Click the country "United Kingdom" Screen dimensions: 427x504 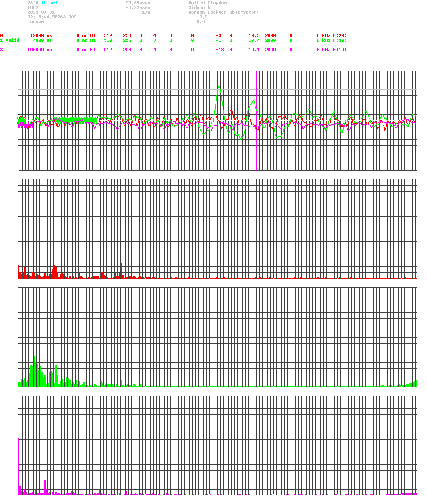[207, 3]
